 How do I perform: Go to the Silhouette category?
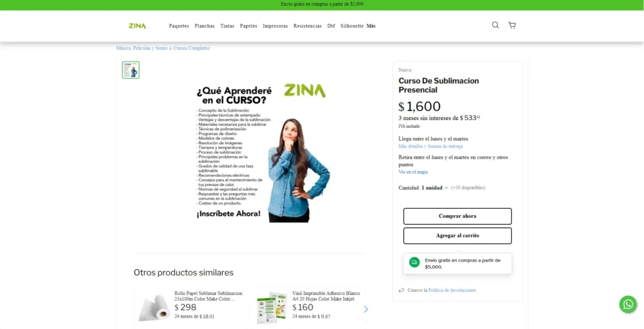352,26
